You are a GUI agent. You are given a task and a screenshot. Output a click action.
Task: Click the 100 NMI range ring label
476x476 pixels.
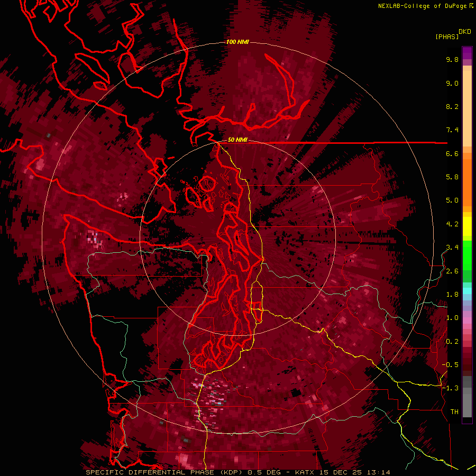coord(237,42)
